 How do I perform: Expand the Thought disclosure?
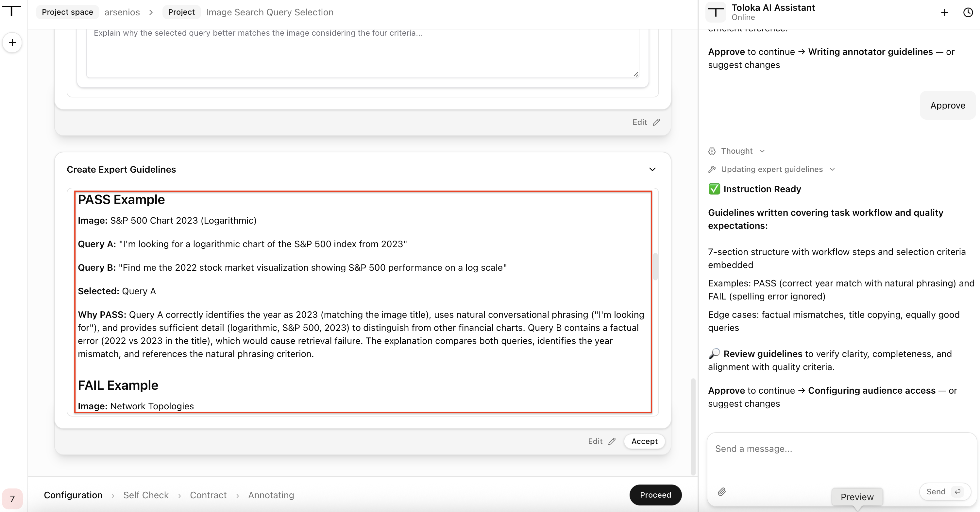736,151
